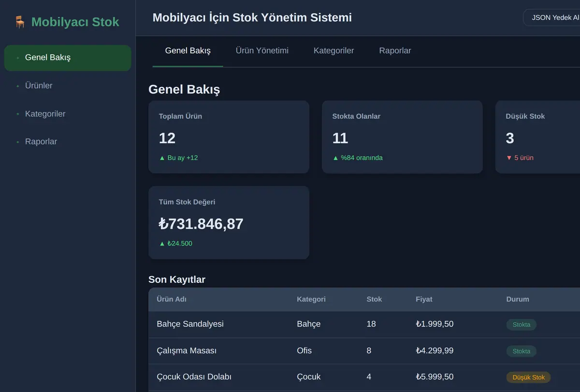Screen dimensions: 580x392
Task: Click the ₺5.999,50 price cell
Action: pyautogui.click(x=435, y=377)
